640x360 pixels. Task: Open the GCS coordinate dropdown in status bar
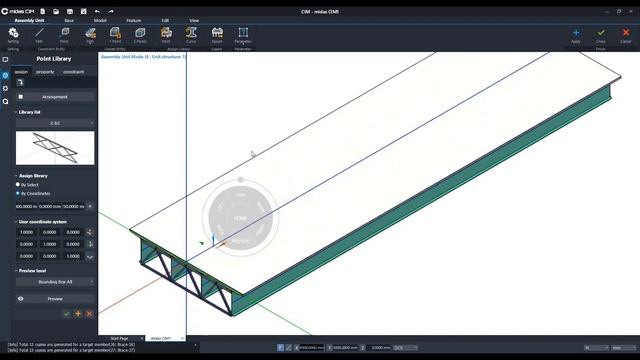pyautogui.click(x=405, y=348)
